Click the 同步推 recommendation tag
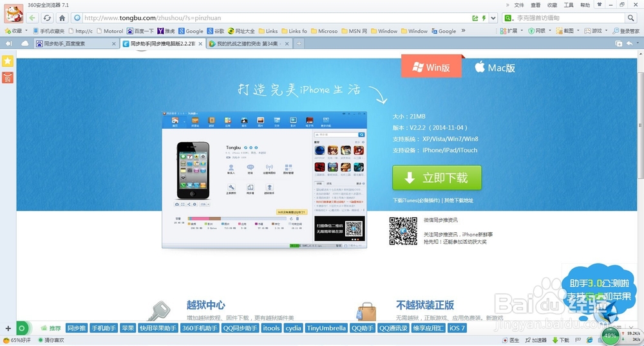The height and width of the screenshot is (346, 644). [x=77, y=328]
